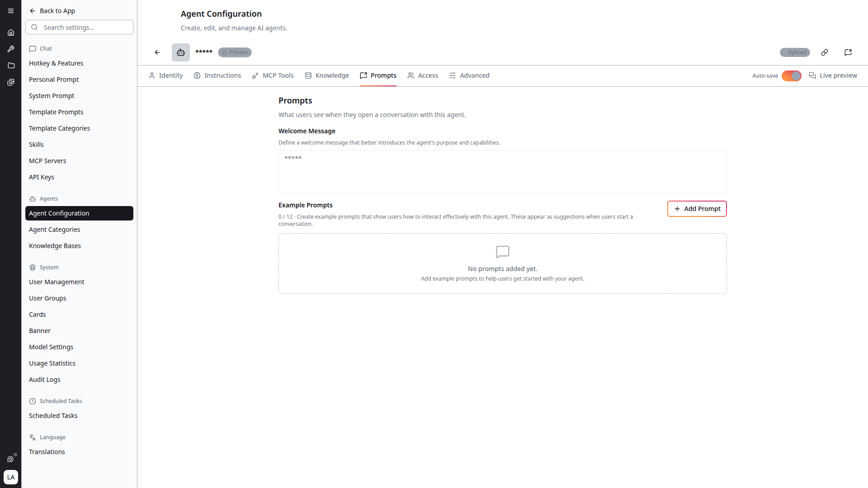
Task: Open Banner settings
Action: 79,331
